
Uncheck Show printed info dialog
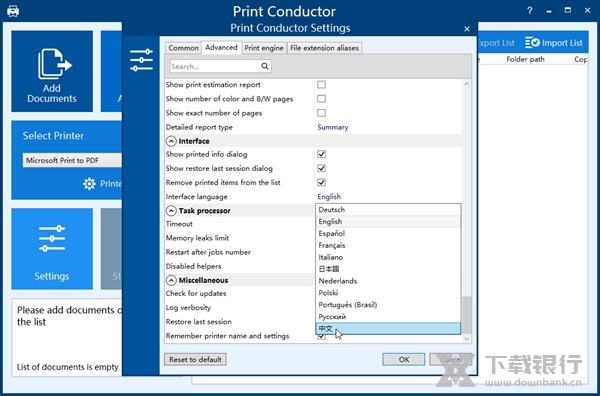tap(321, 154)
